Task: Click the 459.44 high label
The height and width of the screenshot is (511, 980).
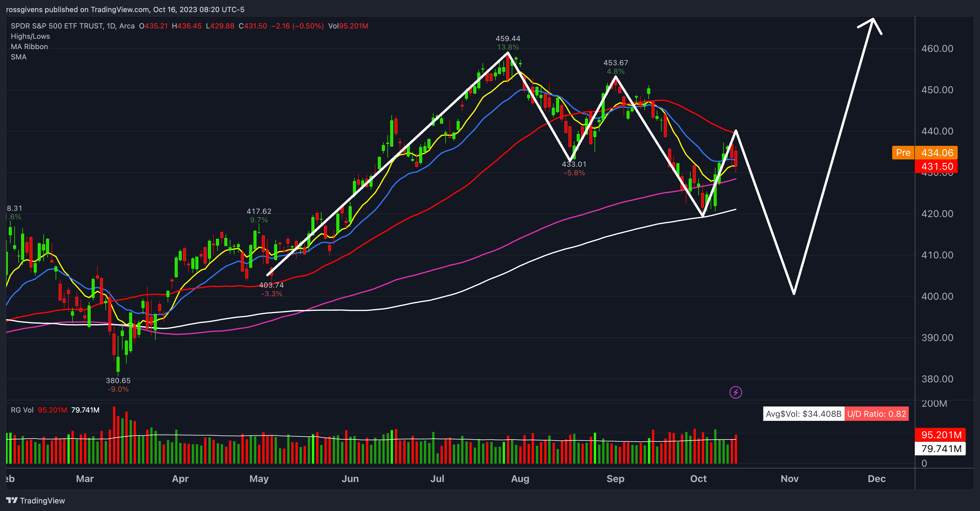Action: point(508,39)
